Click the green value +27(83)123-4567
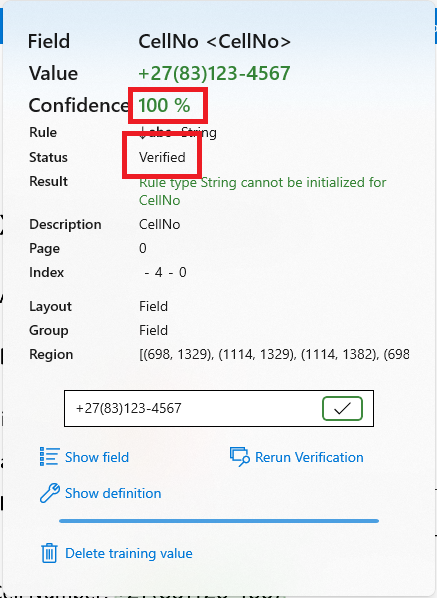 [x=214, y=73]
